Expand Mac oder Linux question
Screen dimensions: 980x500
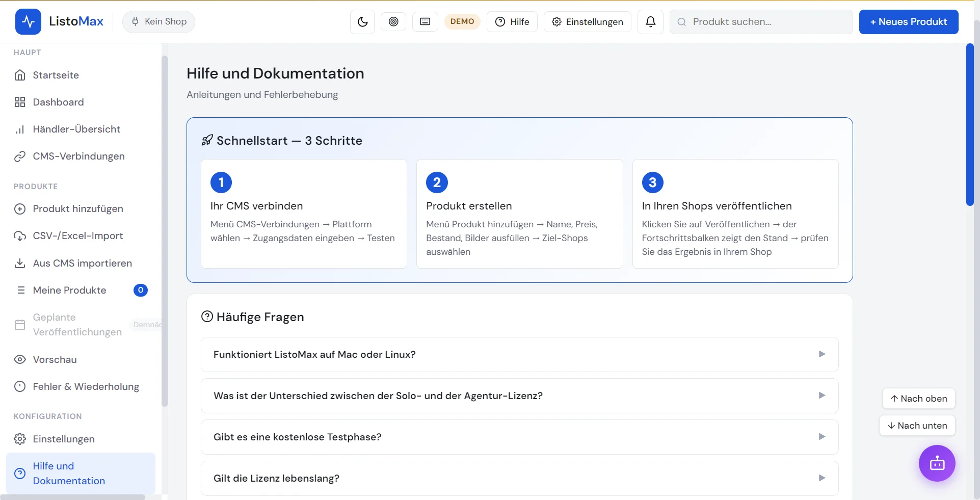tap(519, 354)
